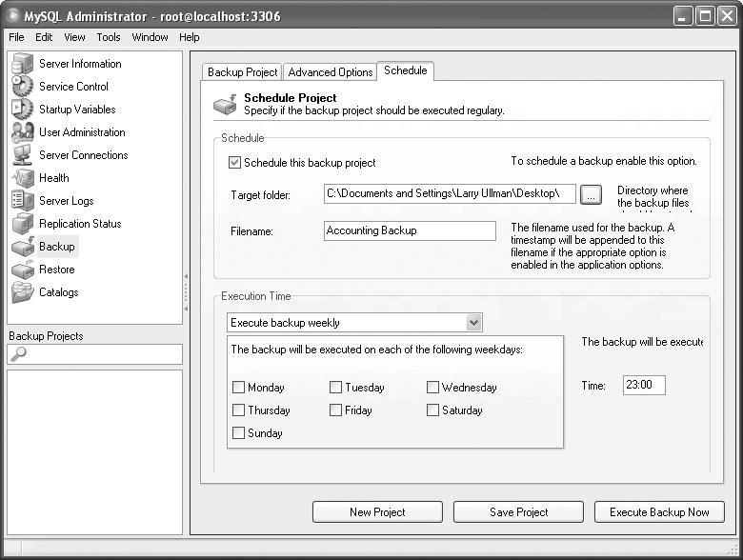This screenshot has height=560, width=743.
Task: Select the Startup Variables icon
Action: 22,109
